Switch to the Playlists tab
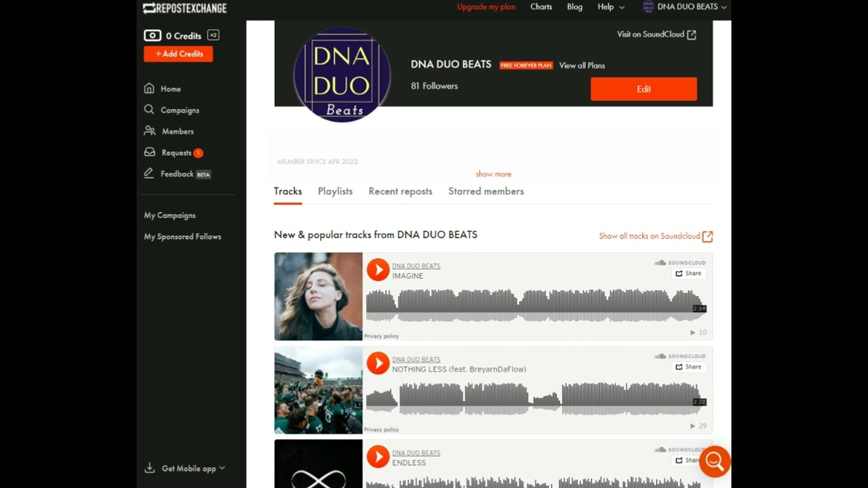The image size is (868, 488). click(x=335, y=191)
